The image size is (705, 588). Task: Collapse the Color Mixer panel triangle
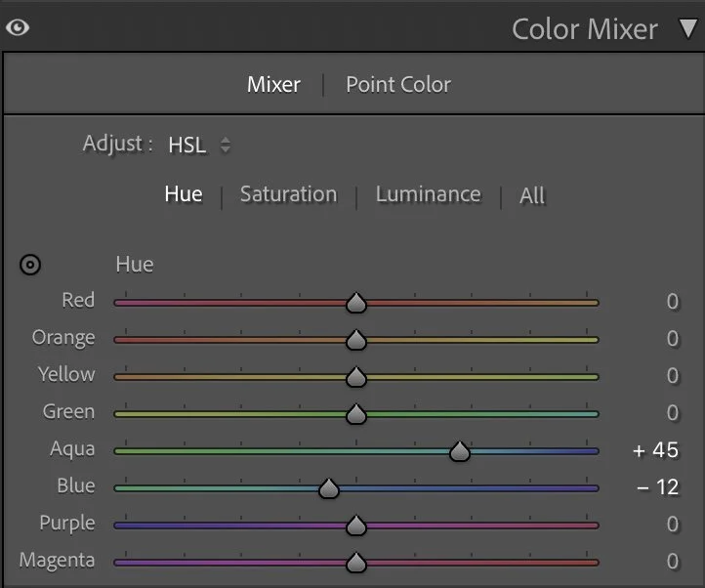tap(688, 28)
